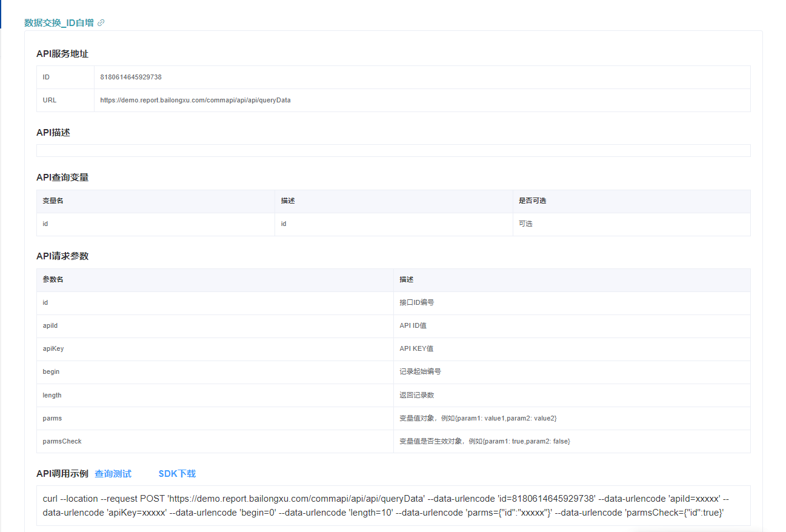This screenshot has height=532, width=786.
Task: Select the parmsCheck parameter name
Action: [x=62, y=442]
